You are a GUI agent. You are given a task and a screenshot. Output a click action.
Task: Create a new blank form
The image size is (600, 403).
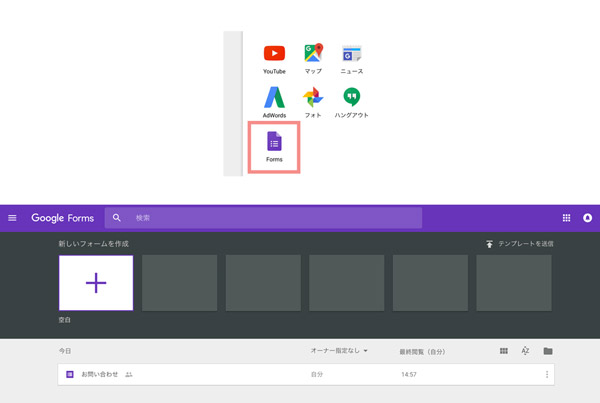click(96, 283)
